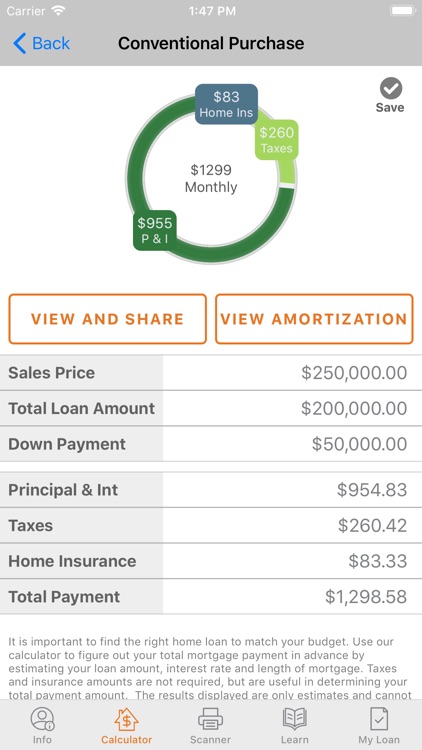
Task: Click the VIEW AND SHARE button
Action: click(x=108, y=319)
